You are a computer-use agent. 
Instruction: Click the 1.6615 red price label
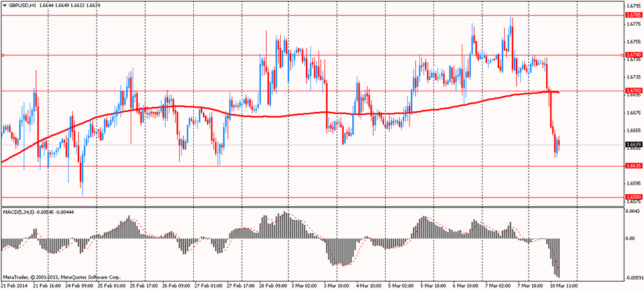pos(633,166)
